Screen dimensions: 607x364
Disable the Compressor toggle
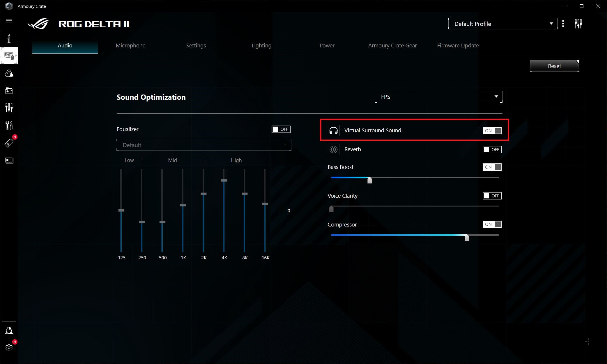(492, 224)
